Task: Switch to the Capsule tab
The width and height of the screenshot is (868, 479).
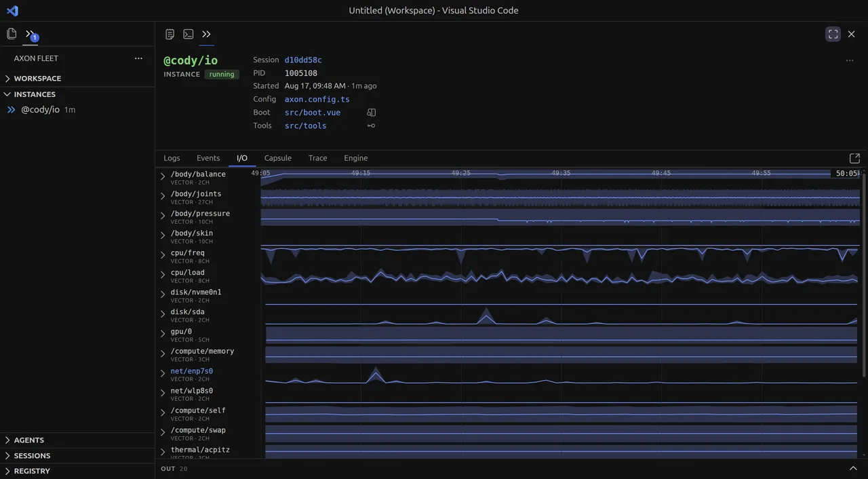Action: tap(278, 158)
